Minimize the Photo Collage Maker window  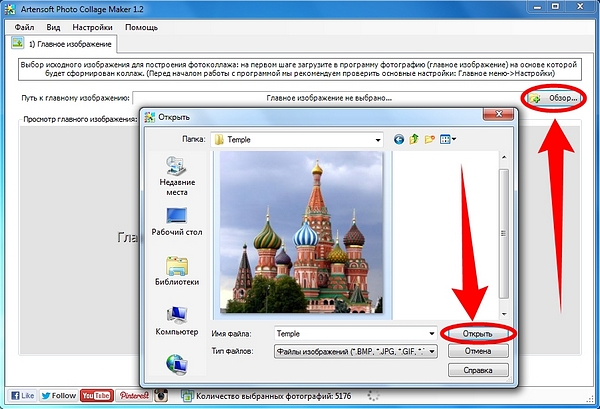coord(537,6)
